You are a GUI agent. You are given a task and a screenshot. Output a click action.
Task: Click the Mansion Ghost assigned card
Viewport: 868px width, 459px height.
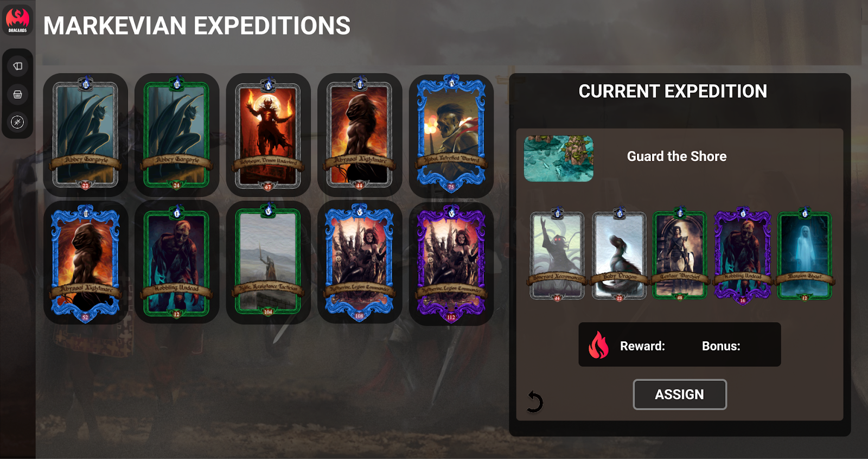click(805, 255)
